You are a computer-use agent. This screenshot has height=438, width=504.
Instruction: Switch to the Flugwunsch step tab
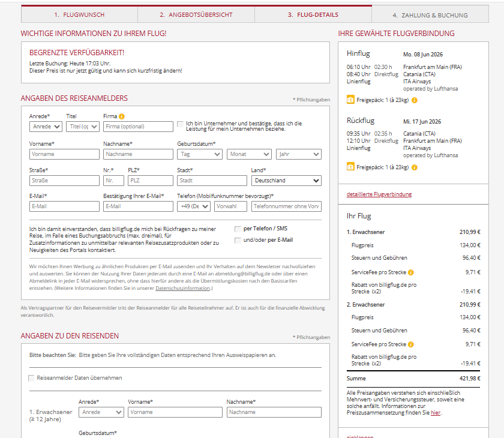[79, 14]
